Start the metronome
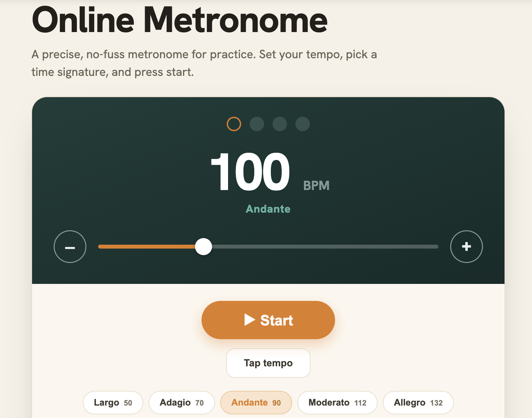Image resolution: width=532 pixels, height=418 pixels. click(x=268, y=320)
